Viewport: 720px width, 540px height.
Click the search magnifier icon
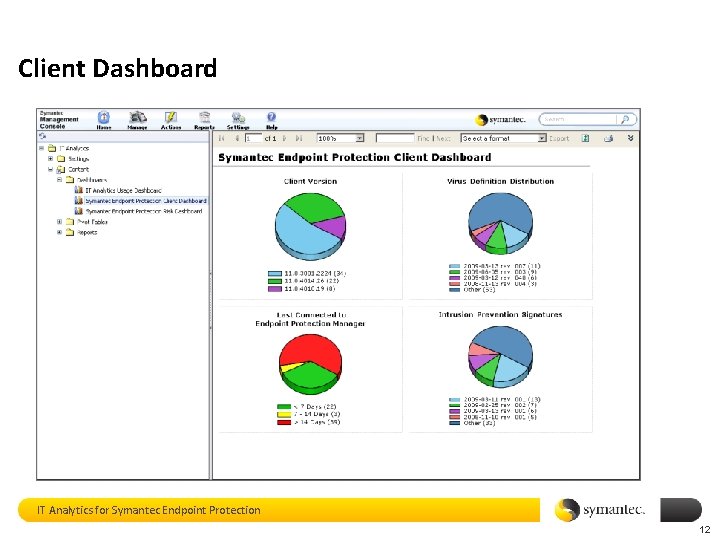[625, 120]
